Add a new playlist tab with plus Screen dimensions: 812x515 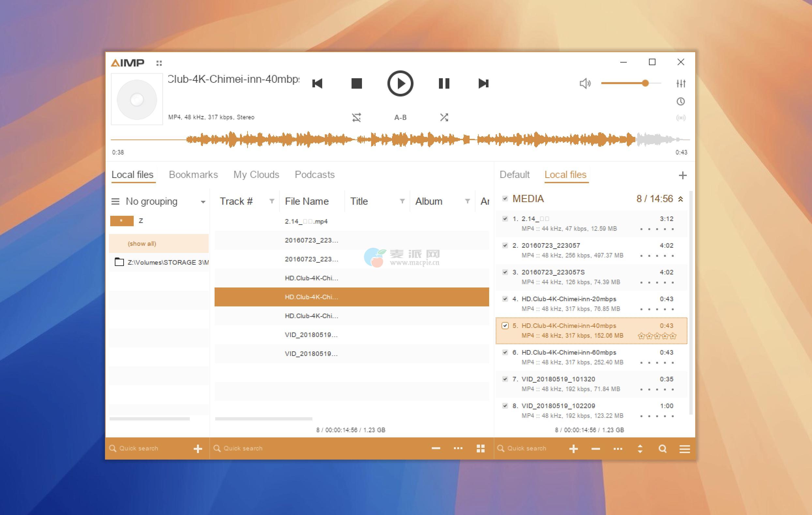click(683, 175)
